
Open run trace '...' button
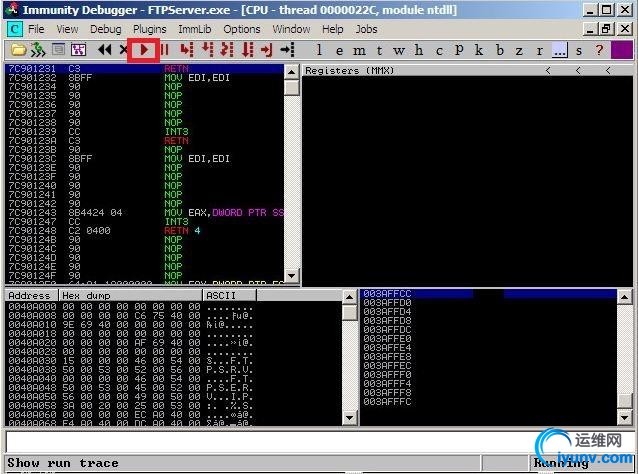point(559,50)
